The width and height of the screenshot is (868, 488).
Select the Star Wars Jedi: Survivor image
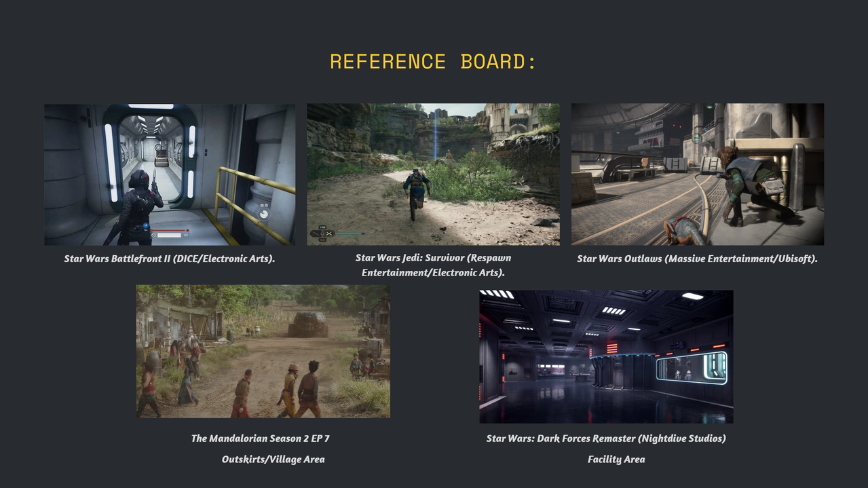tap(433, 174)
